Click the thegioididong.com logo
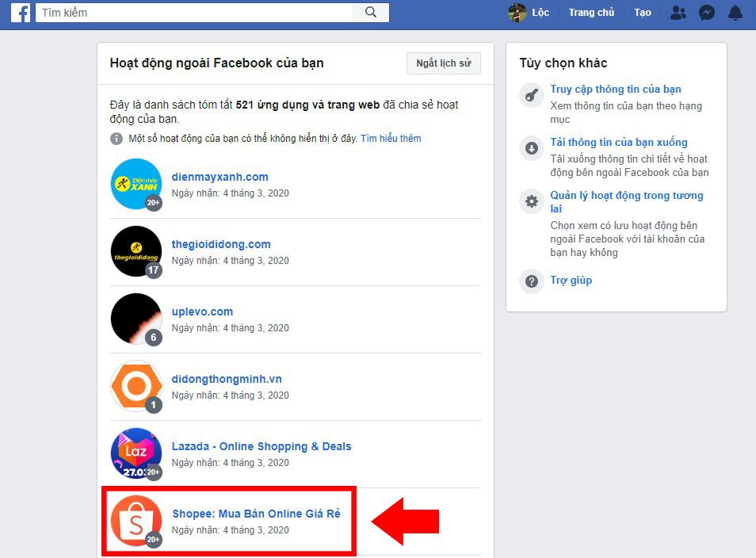This screenshot has width=756, height=558. click(136, 251)
